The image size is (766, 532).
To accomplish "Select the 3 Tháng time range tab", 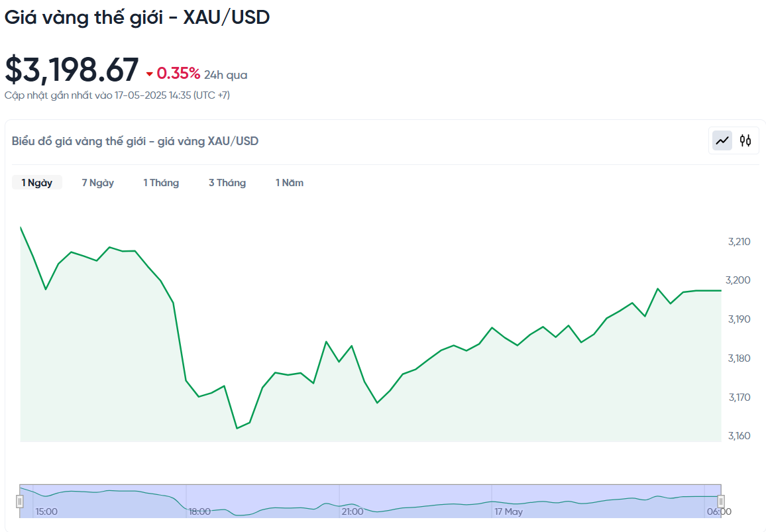I will 227,183.
